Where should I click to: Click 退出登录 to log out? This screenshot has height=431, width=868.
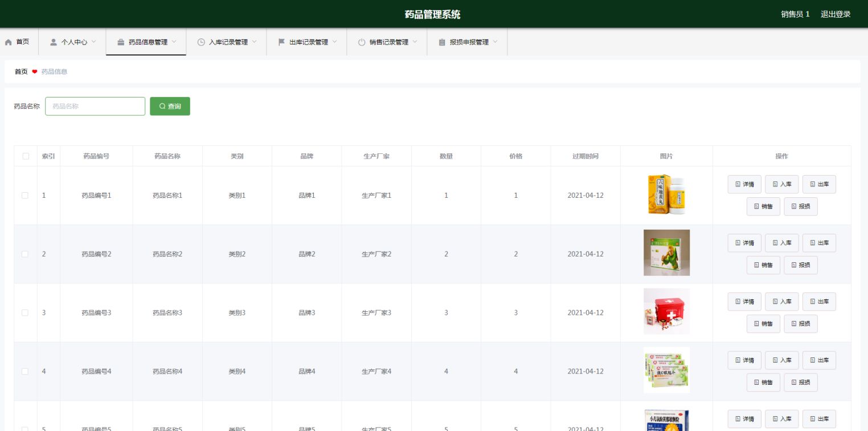[x=836, y=14]
